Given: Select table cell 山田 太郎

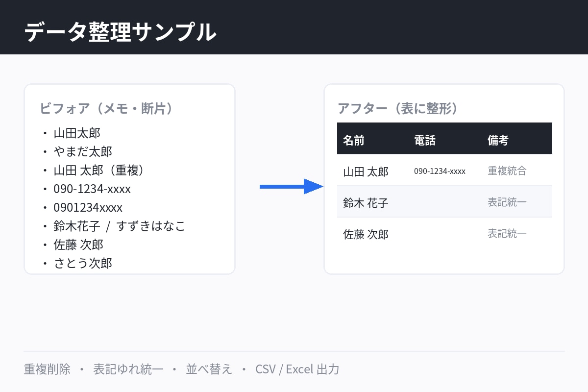Looking at the screenshot, I should (x=366, y=171).
